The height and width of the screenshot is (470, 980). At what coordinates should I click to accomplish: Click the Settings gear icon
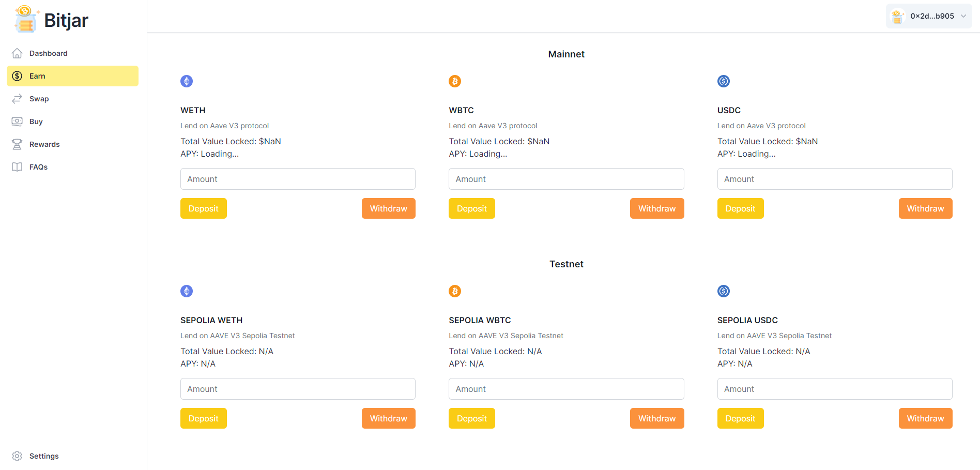point(17,456)
